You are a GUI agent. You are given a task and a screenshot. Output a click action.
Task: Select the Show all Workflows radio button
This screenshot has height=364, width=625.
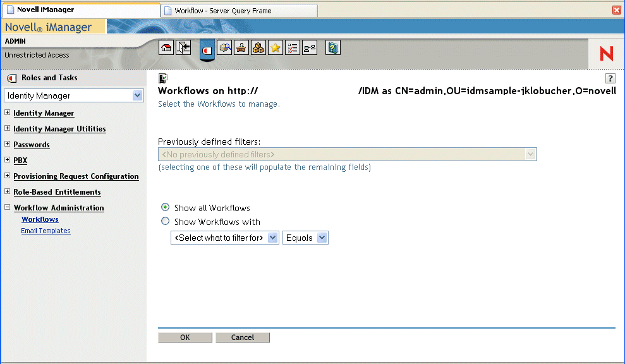tap(165, 207)
